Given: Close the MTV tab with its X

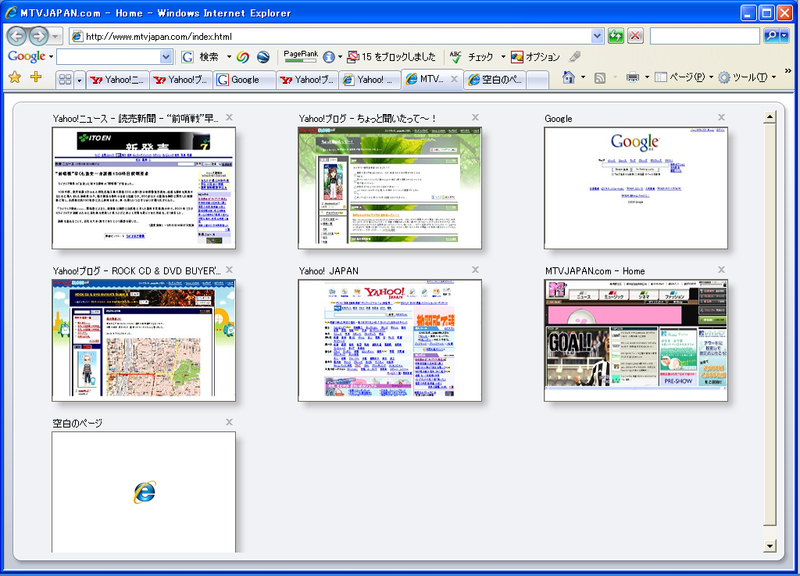Looking at the screenshot, I should point(454,79).
